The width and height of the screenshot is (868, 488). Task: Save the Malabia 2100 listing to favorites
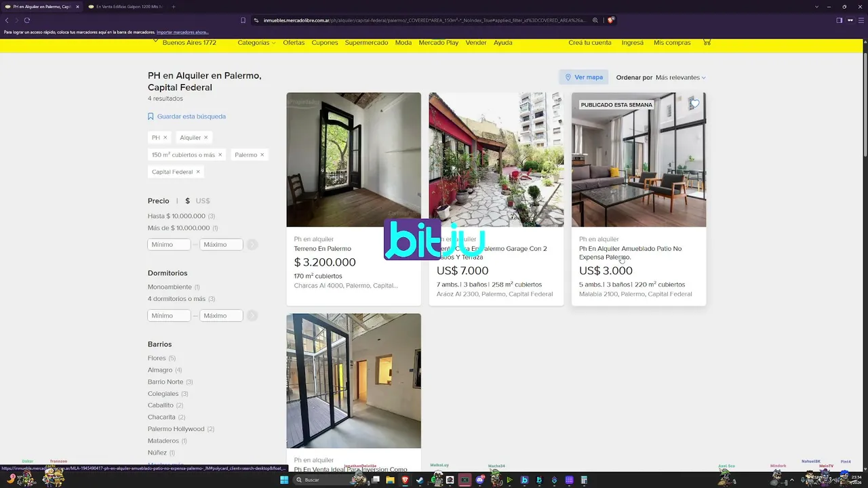point(694,104)
